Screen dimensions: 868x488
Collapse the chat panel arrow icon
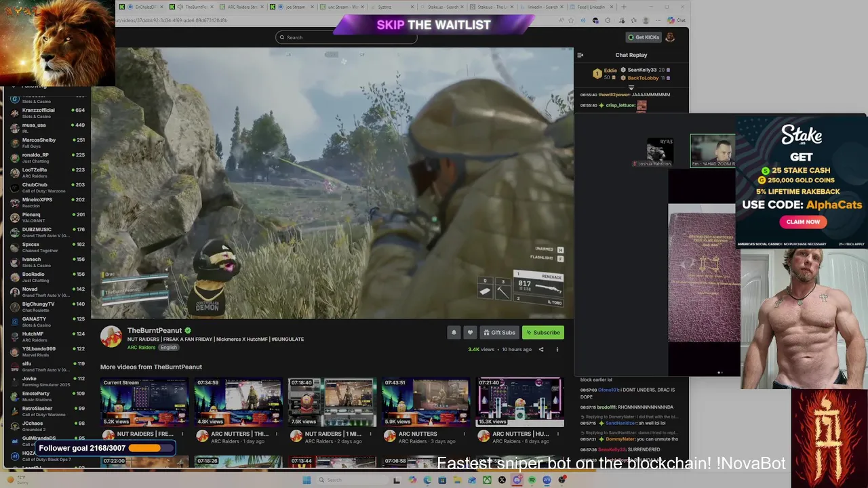pos(580,55)
